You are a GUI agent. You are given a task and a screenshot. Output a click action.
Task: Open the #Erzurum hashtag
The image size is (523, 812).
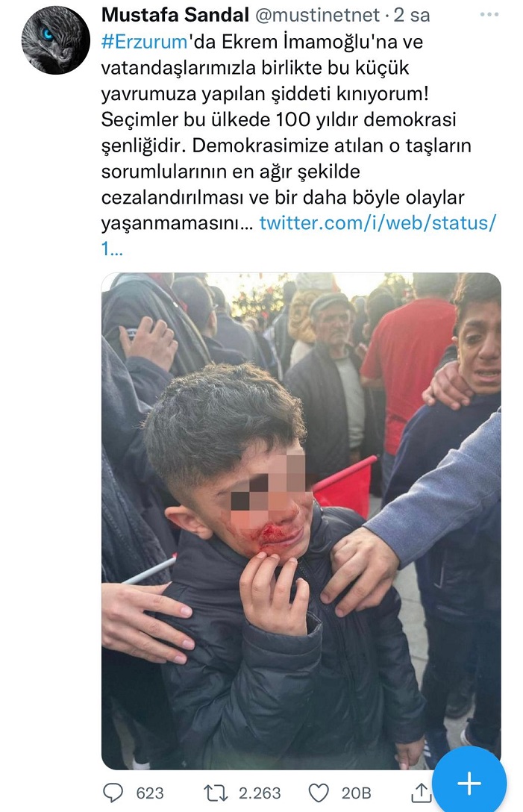(x=145, y=42)
